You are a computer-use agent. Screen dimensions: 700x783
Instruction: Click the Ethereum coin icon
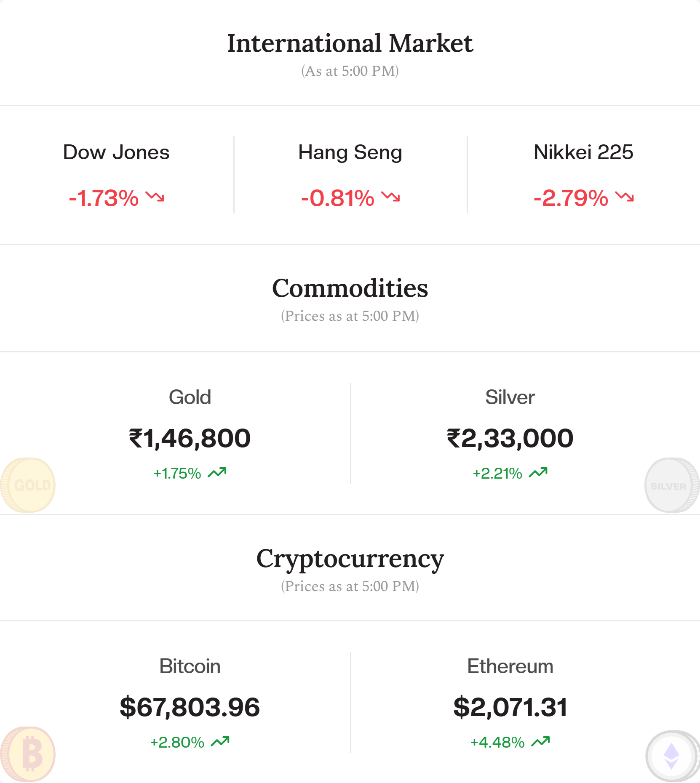coord(672,756)
